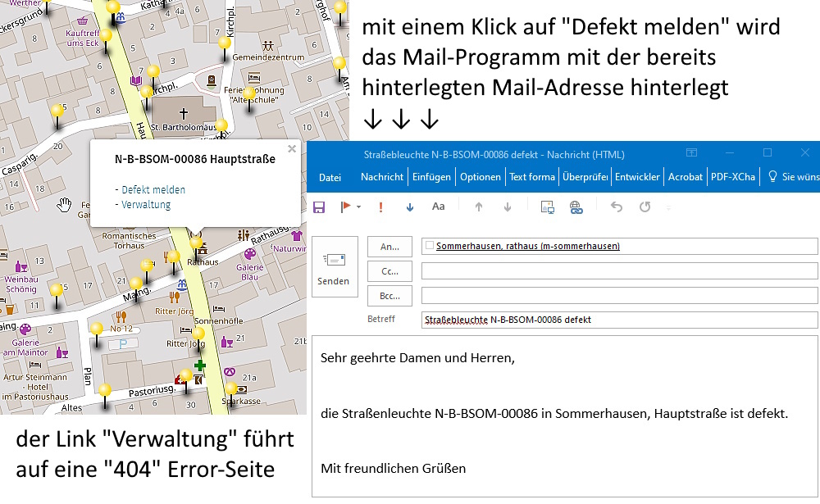Set low importance with blue down arrow
Image resolution: width=820 pixels, height=504 pixels.
[x=410, y=207]
